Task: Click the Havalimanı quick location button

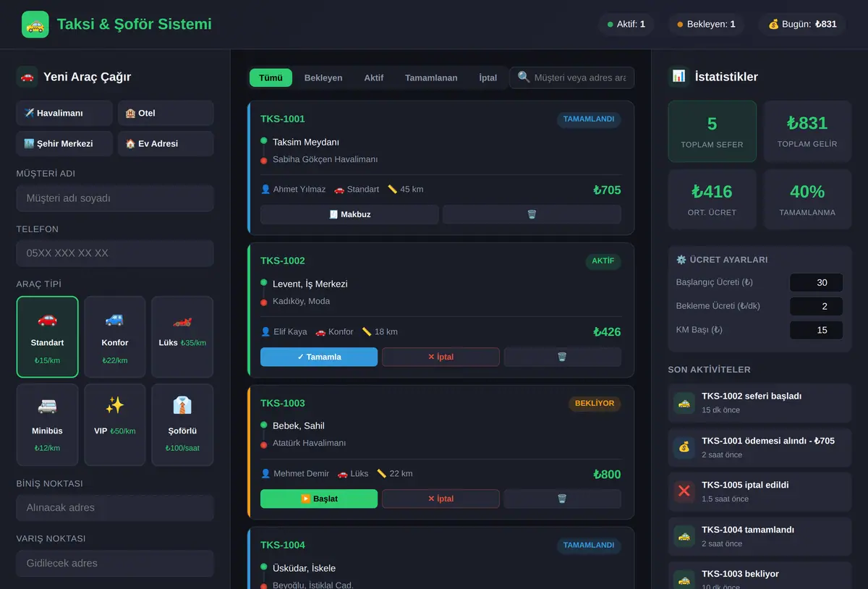Action: tap(64, 113)
